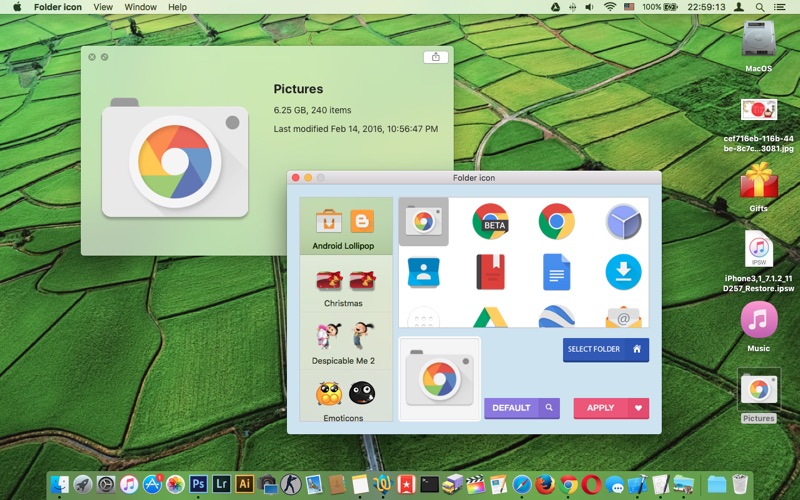Select the iPhone IPSW file on desktop
The width and height of the screenshot is (800, 500).
pos(758,260)
